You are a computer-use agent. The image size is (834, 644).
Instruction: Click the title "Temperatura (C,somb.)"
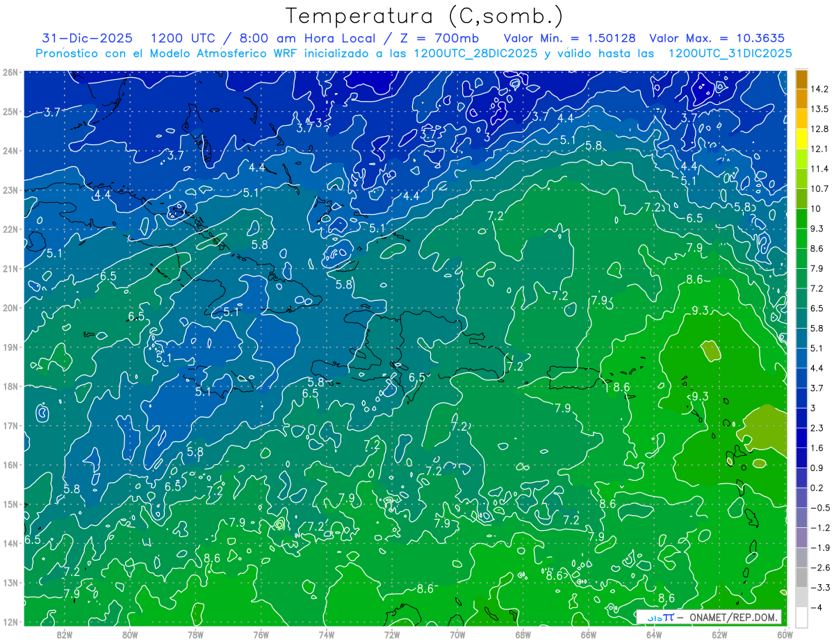point(425,16)
